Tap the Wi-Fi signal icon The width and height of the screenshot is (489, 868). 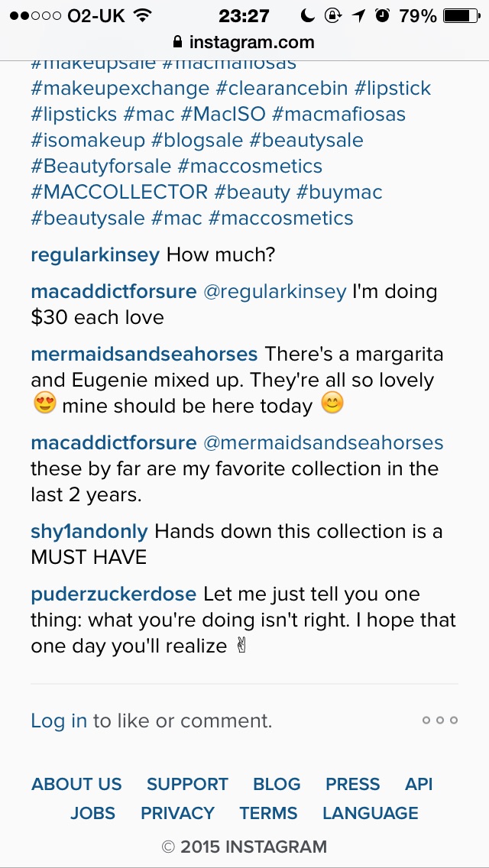click(143, 16)
